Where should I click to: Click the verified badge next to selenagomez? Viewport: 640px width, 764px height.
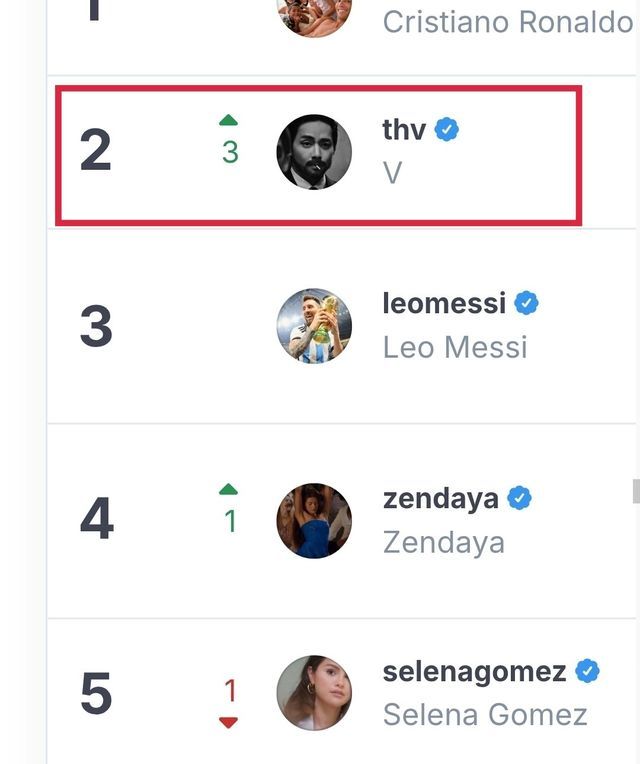pos(587,671)
